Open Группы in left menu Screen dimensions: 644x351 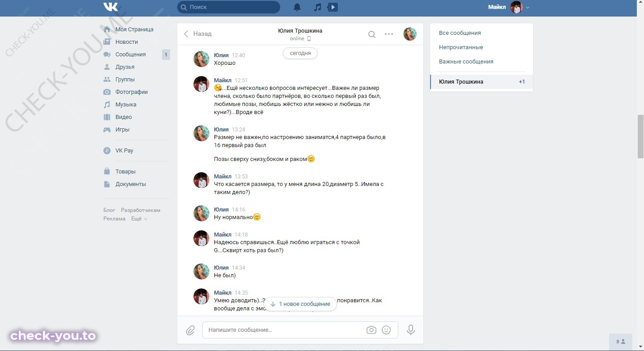(x=125, y=80)
